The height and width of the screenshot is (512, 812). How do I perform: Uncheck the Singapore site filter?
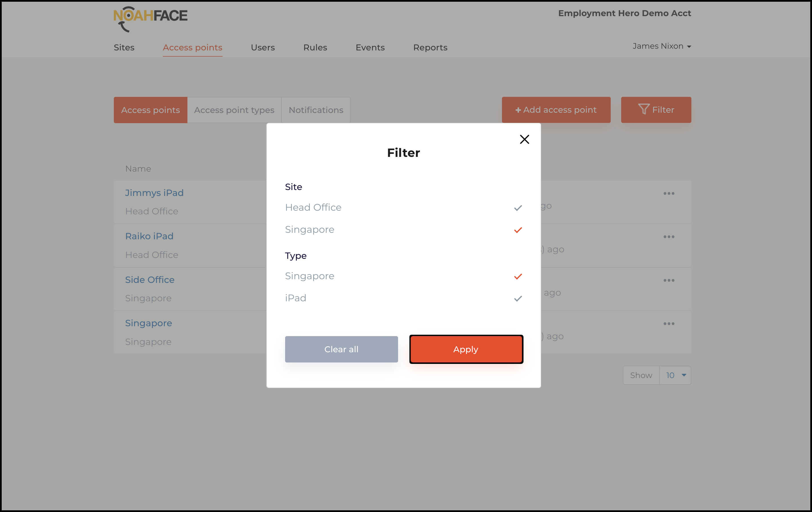[518, 230]
